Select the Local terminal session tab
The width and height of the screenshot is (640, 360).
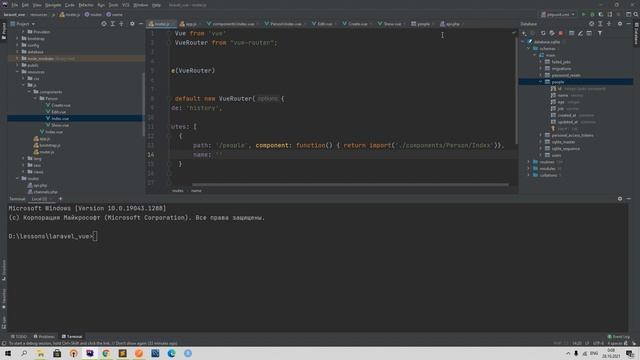[40, 199]
